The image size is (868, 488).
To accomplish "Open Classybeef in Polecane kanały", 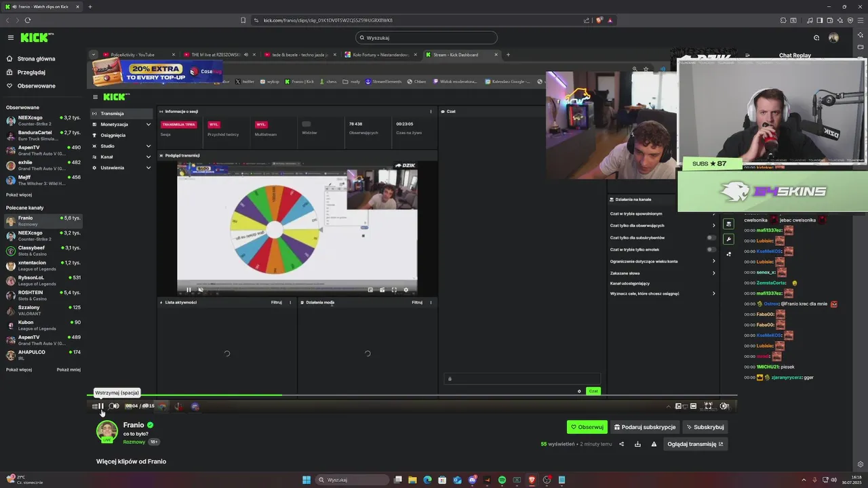I will pos(43,251).
